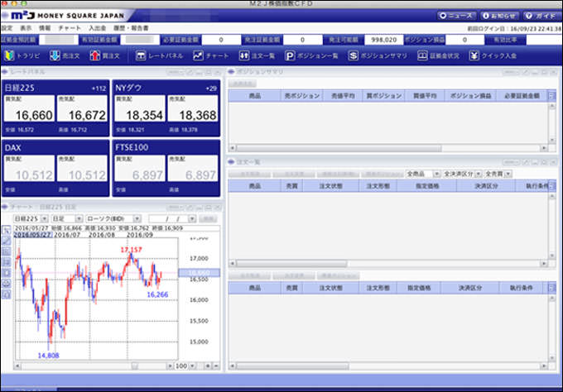The width and height of the screenshot is (563, 392).
Task: Click the ポジション損益 column header
Action: [470, 96]
